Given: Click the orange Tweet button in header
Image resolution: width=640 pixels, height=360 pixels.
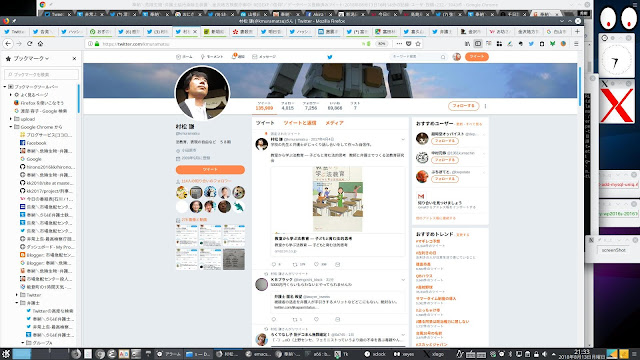Looking at the screenshot, I should [477, 57].
